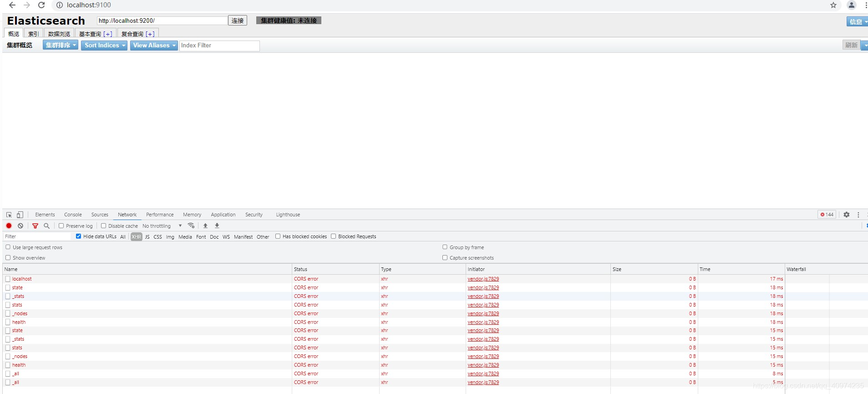Select the All request type filter
The image size is (868, 394).
pos(123,237)
